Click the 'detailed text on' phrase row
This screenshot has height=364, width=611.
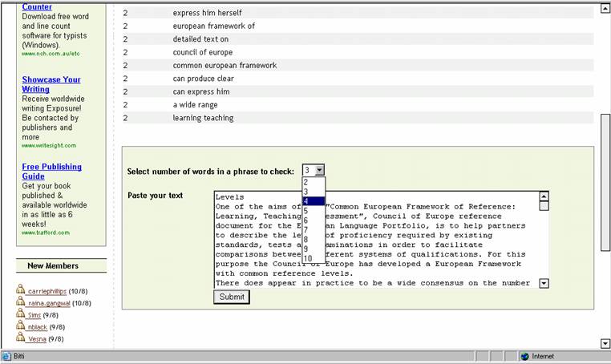coord(358,39)
